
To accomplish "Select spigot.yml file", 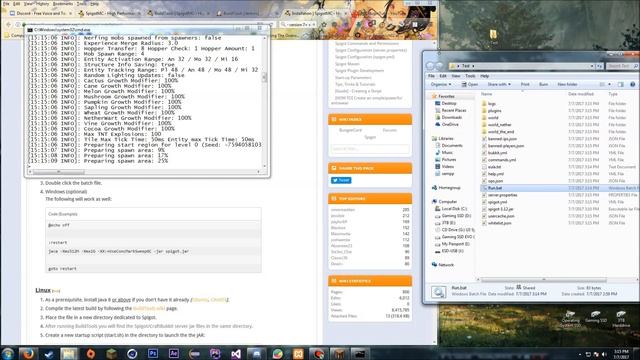I will [497, 202].
